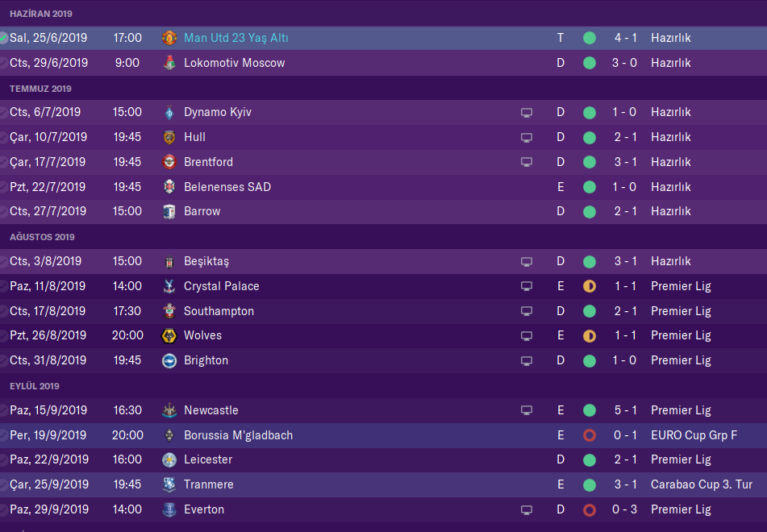Click EURO Cup Grp F competition link
This screenshot has height=532, width=767.
[694, 435]
